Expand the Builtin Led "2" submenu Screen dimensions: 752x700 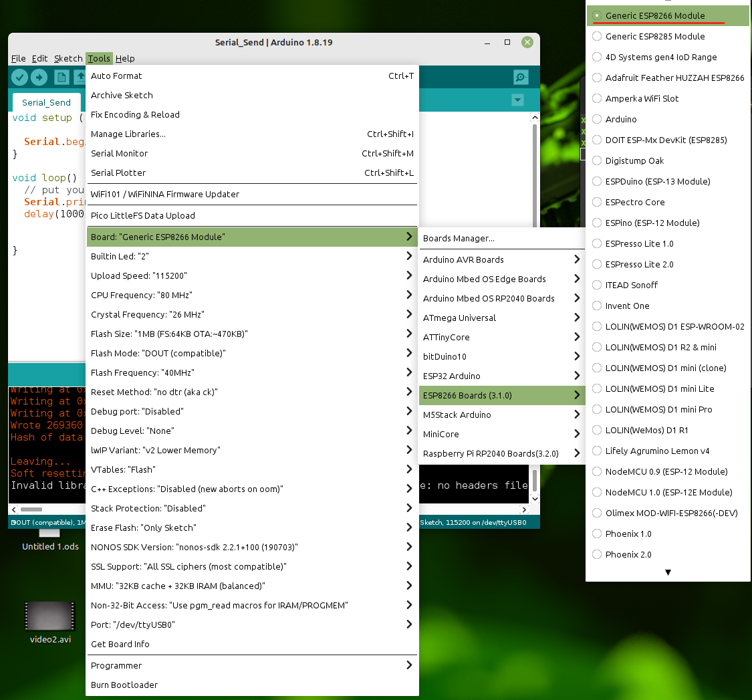coord(252,256)
